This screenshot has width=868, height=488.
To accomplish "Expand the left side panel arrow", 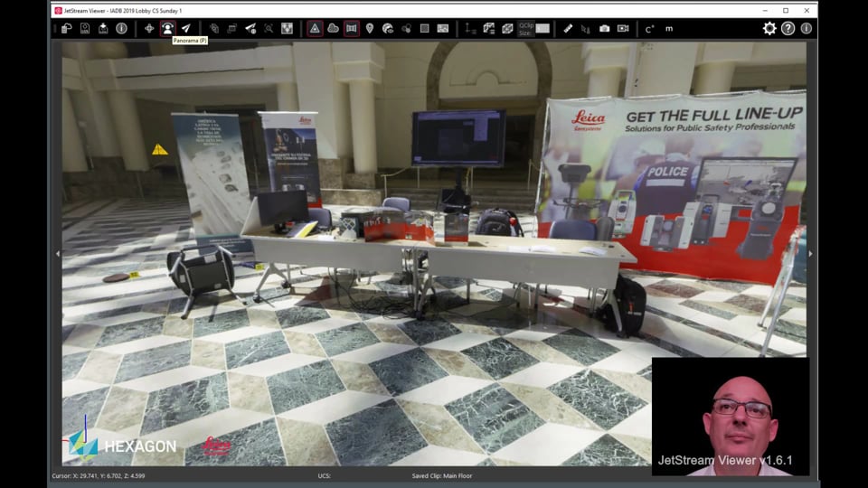I will pos(58,254).
